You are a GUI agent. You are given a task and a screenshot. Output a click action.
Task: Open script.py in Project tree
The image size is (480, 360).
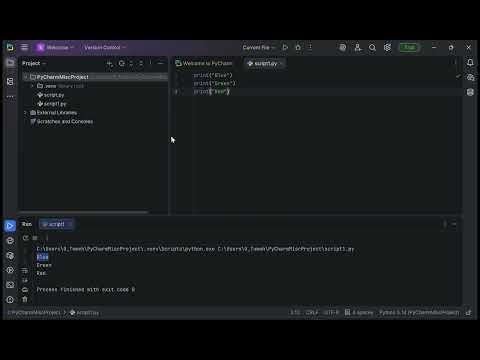[x=51, y=95]
